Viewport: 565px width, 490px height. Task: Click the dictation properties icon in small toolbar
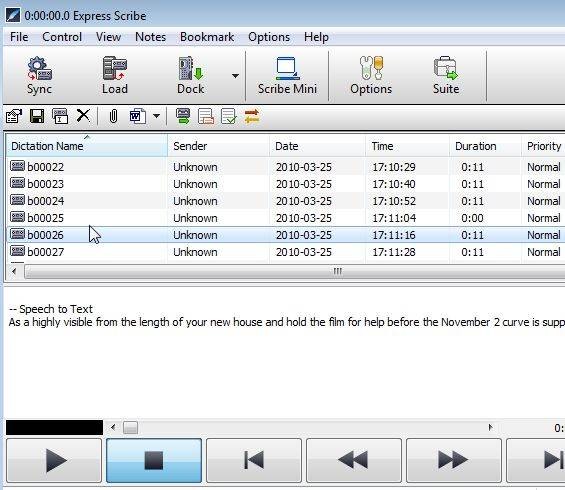[14, 116]
